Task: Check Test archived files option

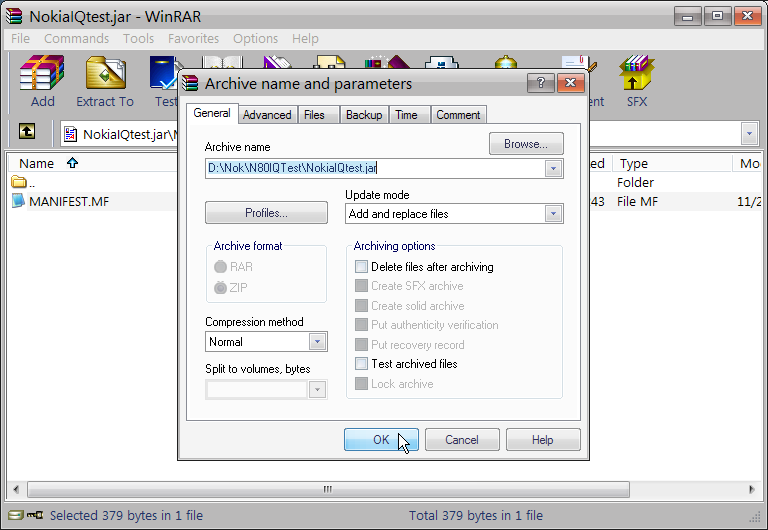Action: point(361,363)
